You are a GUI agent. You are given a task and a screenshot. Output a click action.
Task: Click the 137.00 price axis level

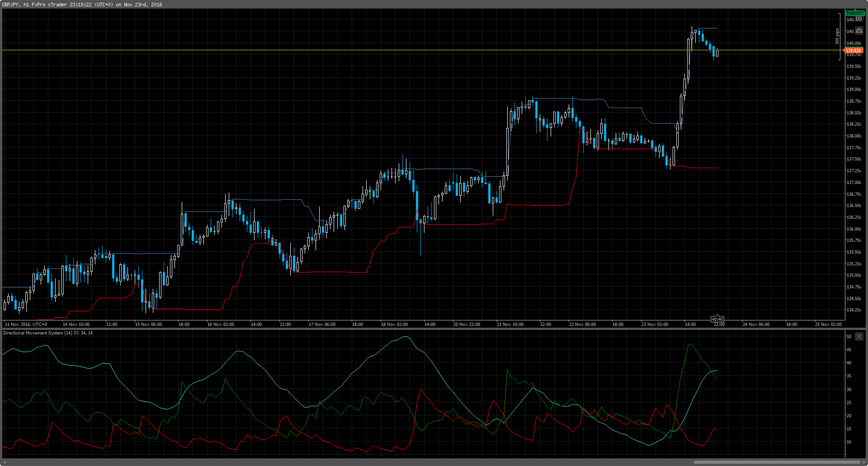(x=854, y=183)
